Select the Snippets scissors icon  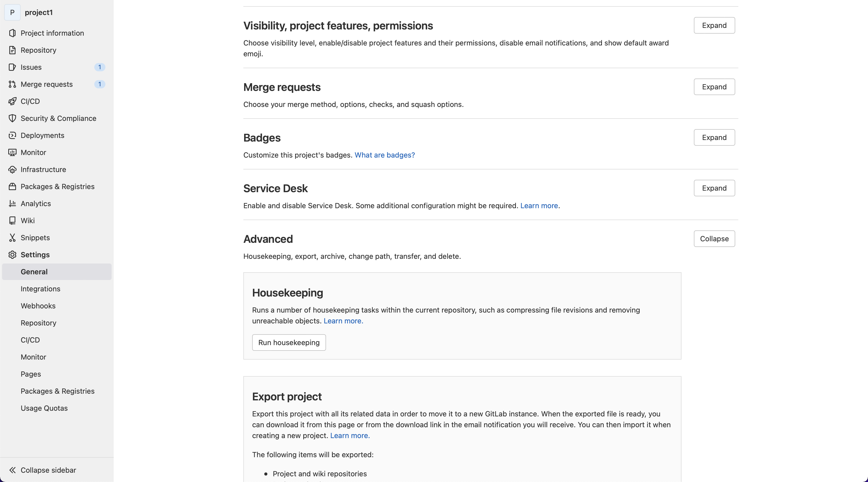[x=12, y=237]
